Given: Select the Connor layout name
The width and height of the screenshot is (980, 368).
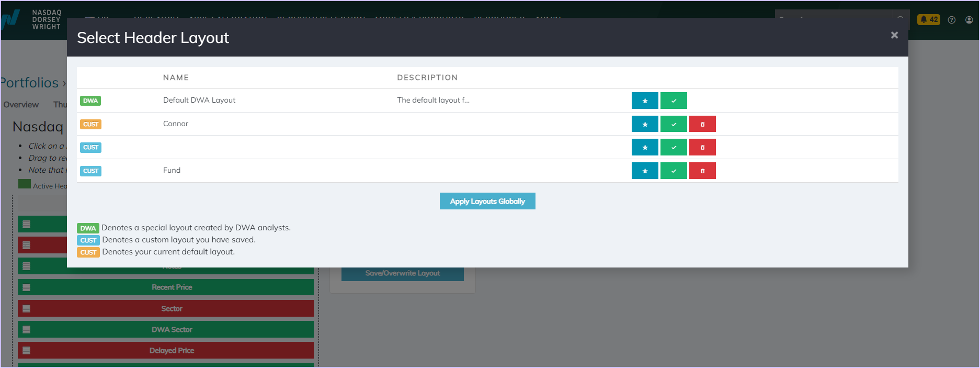Looking at the screenshot, I should pyautogui.click(x=176, y=124).
